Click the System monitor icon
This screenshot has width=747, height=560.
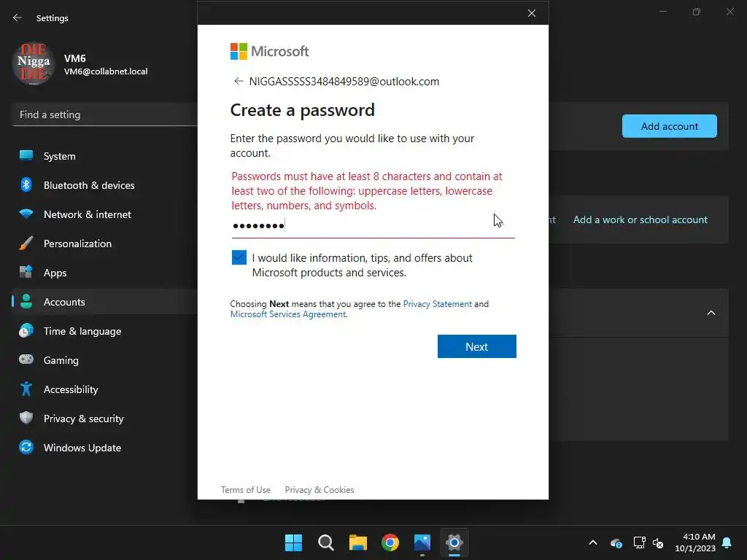(x=26, y=156)
